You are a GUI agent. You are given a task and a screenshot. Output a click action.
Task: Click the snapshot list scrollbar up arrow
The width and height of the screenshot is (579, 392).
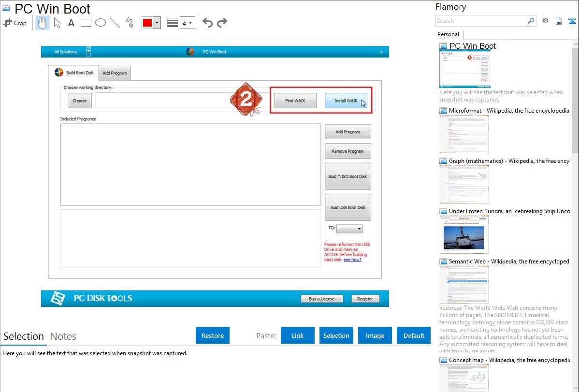pos(575,44)
